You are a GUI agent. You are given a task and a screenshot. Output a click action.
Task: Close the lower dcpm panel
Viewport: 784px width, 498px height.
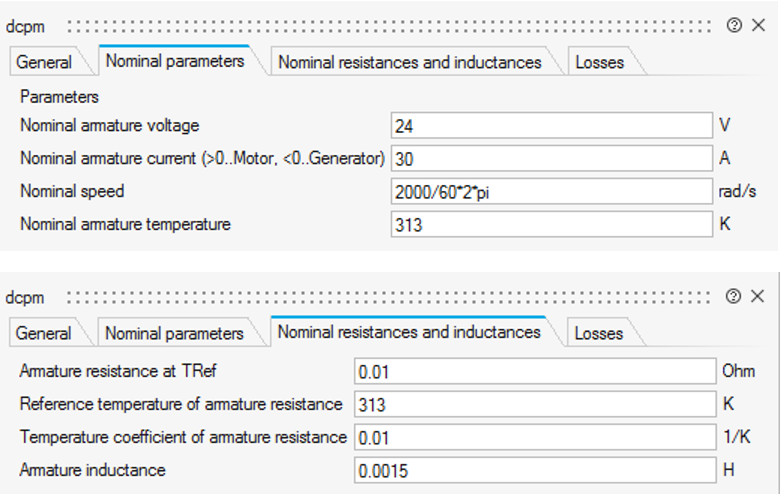pyautogui.click(x=758, y=297)
